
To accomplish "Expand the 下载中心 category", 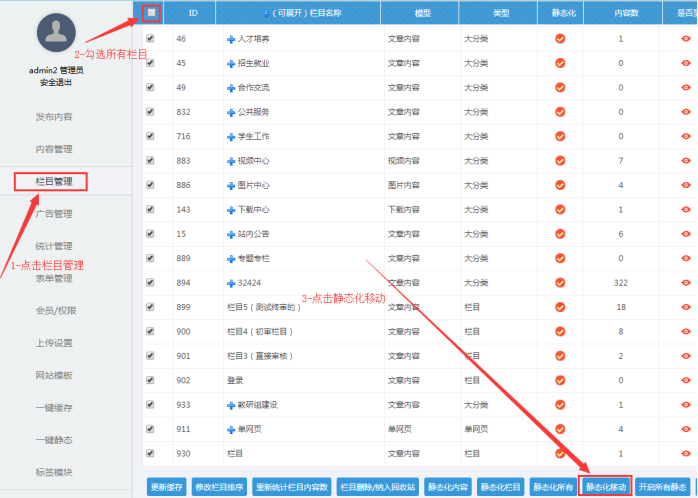I will pos(231,210).
